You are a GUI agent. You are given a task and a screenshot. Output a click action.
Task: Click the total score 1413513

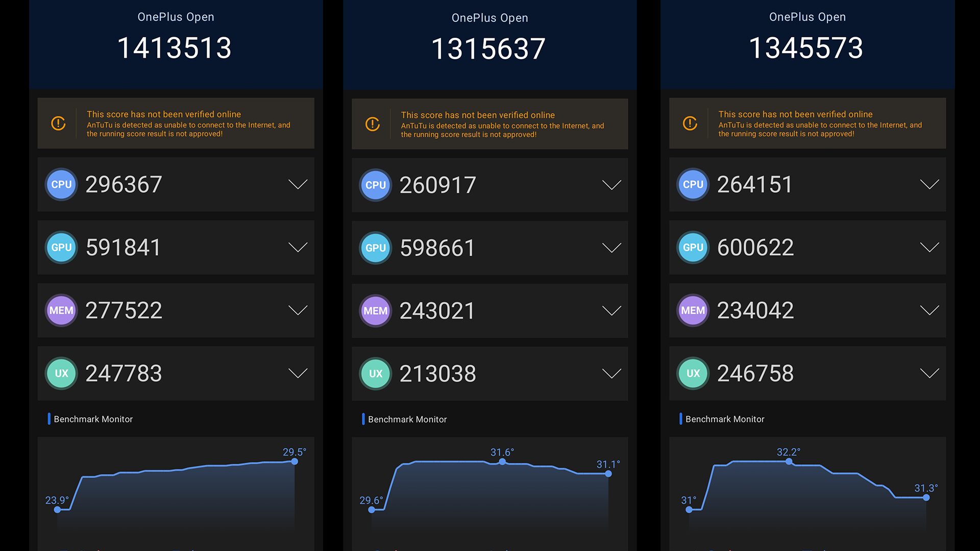click(x=175, y=48)
